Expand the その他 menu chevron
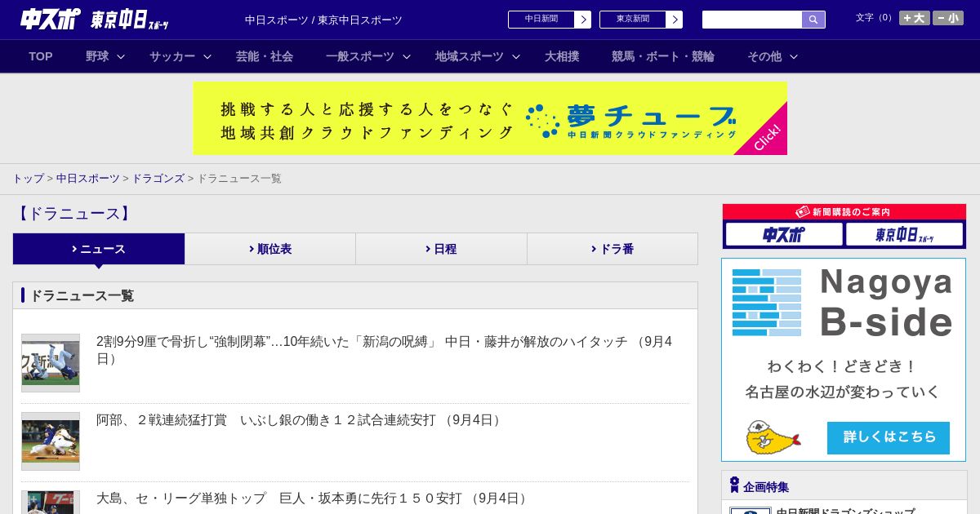This screenshot has width=980, height=514. [794, 57]
